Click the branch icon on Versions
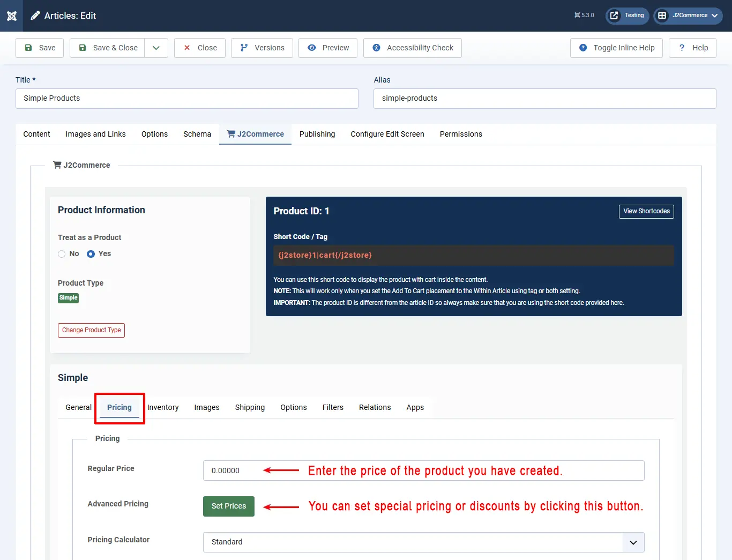 (x=244, y=48)
